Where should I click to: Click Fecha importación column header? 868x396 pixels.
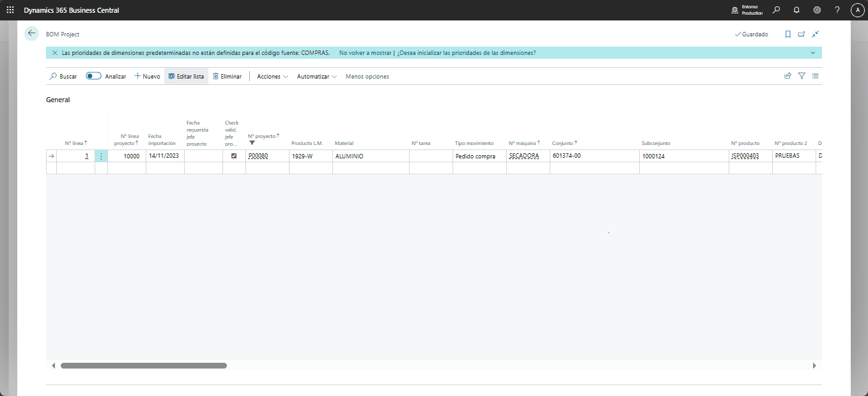pos(162,139)
